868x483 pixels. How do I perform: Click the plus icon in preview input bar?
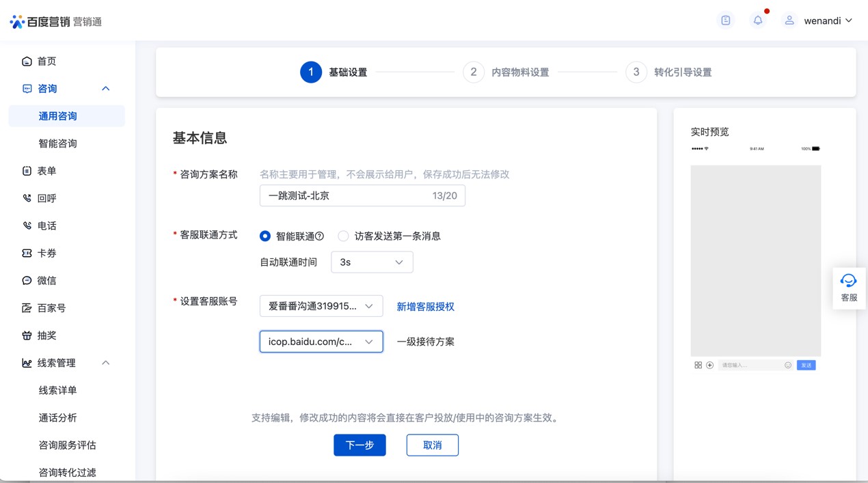coord(709,365)
